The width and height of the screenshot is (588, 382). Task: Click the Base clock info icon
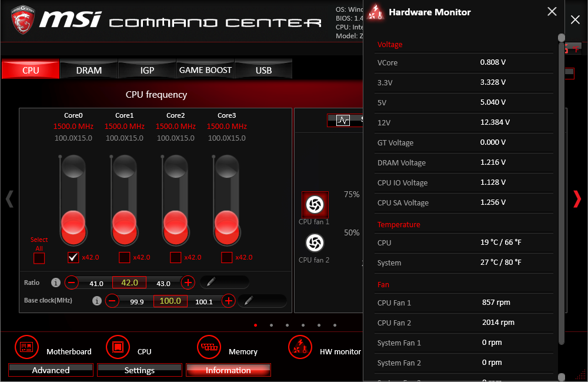97,301
